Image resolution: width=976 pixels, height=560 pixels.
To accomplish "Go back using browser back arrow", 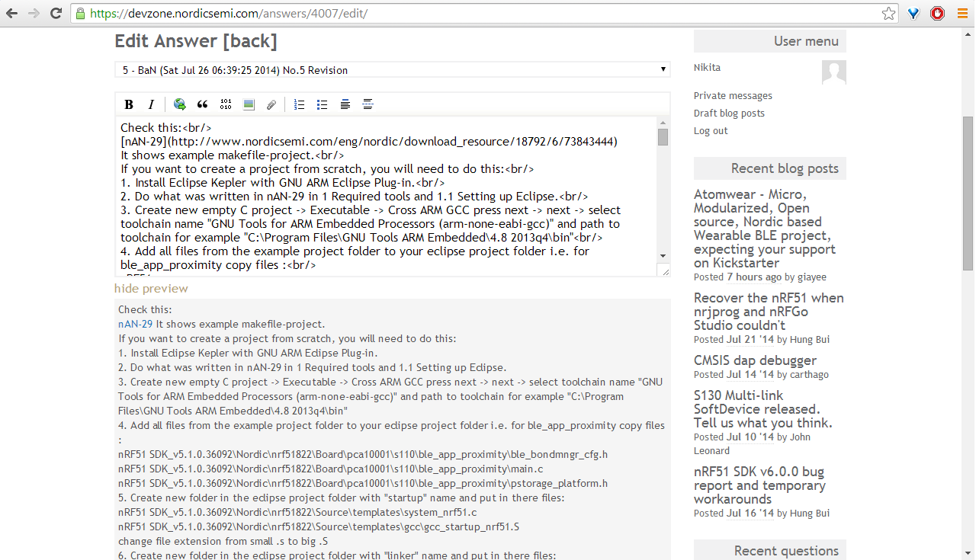I will tap(12, 13).
